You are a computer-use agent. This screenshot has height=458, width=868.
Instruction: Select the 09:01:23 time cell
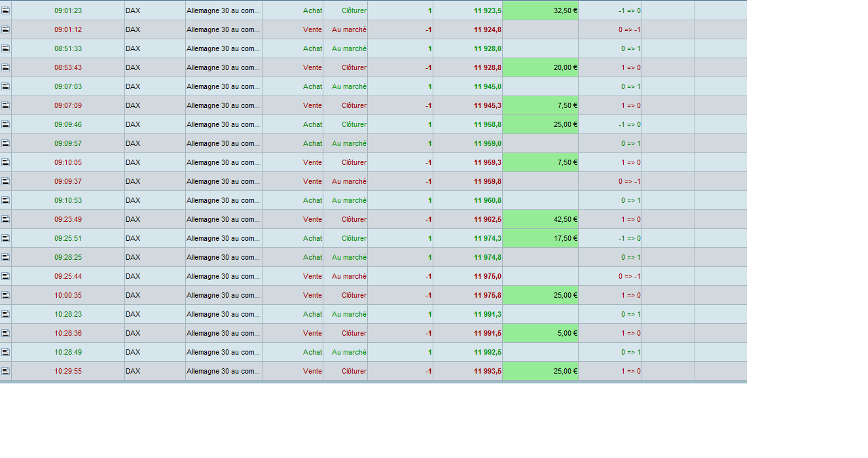[x=68, y=10]
